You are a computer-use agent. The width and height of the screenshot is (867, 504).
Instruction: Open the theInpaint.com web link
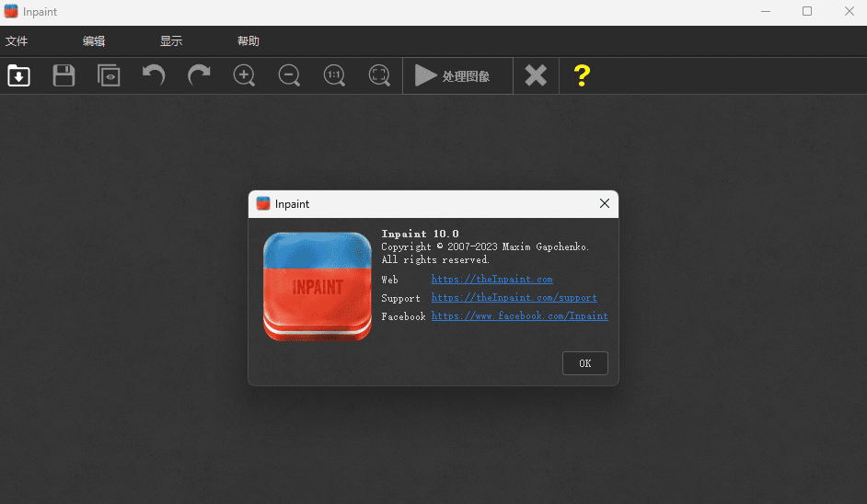[491, 279]
